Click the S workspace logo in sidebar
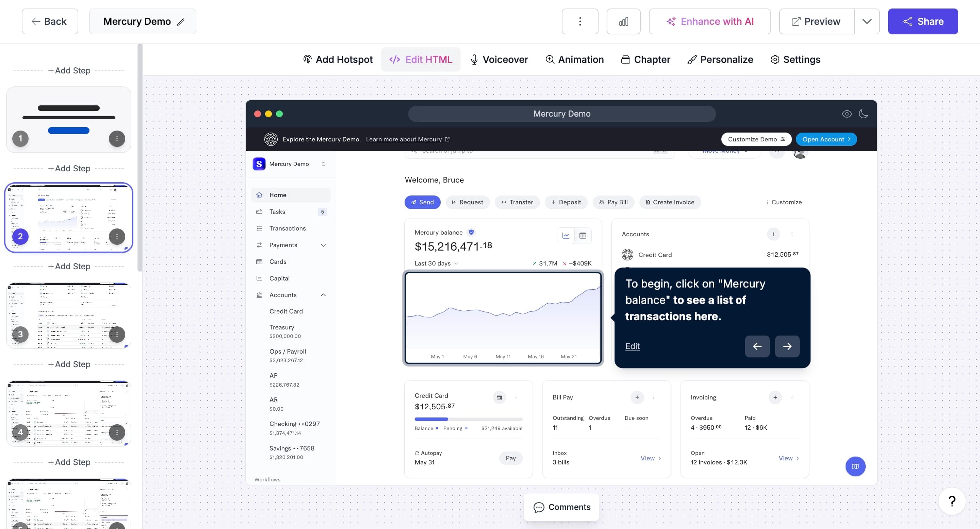This screenshot has width=980, height=529. coord(259,164)
